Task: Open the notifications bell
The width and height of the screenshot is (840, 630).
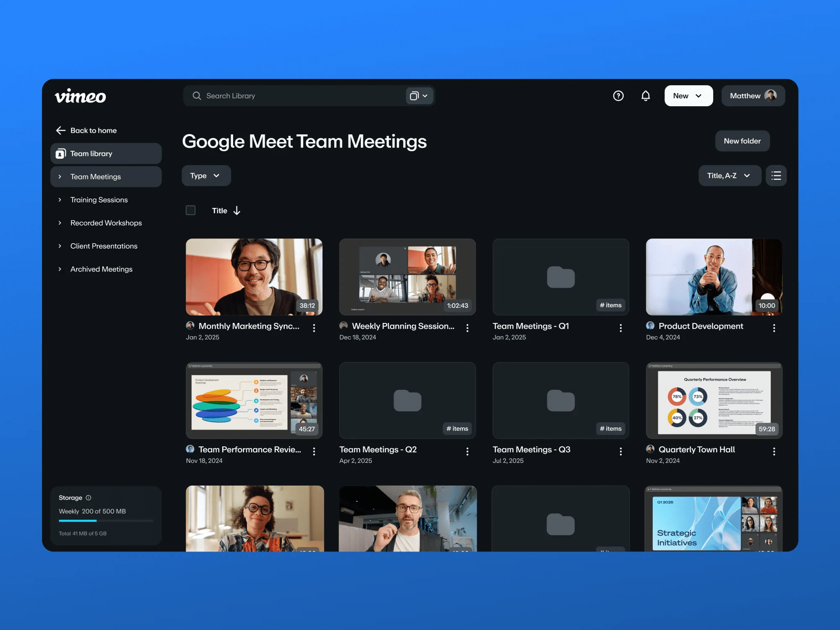Action: click(x=646, y=96)
